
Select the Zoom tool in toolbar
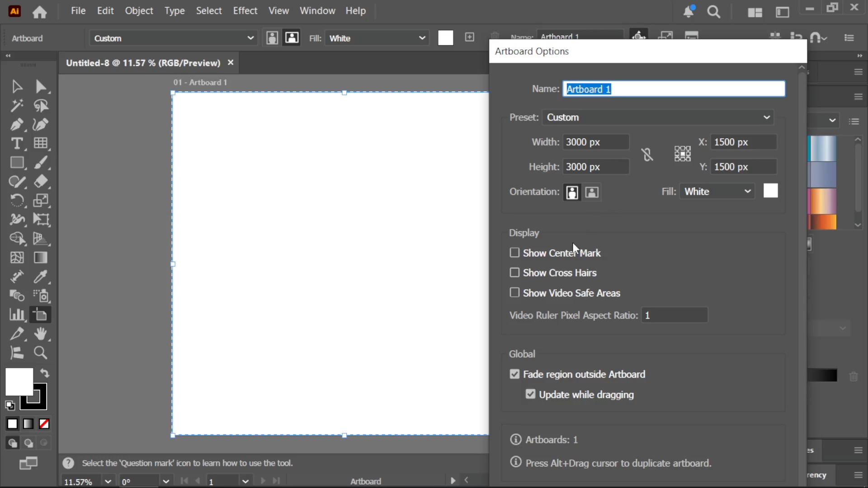(x=41, y=353)
